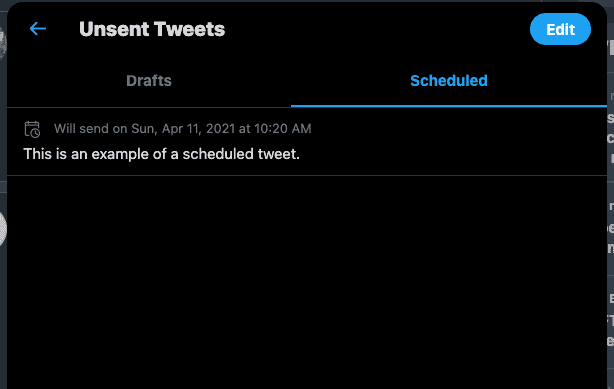Switch to the Drafts tab
614x389 pixels.
point(149,81)
